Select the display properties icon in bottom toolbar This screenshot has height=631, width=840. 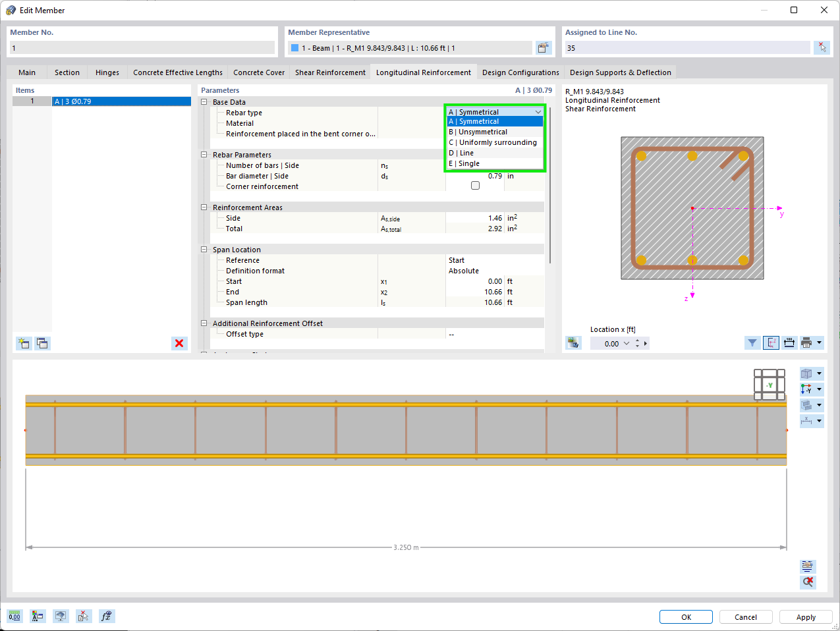point(37,616)
